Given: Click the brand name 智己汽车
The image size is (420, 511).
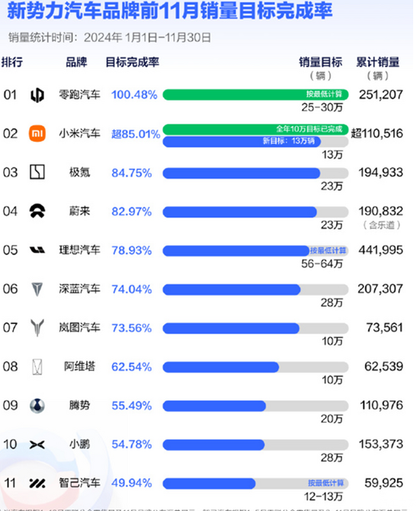Looking at the screenshot, I should coord(79,483).
